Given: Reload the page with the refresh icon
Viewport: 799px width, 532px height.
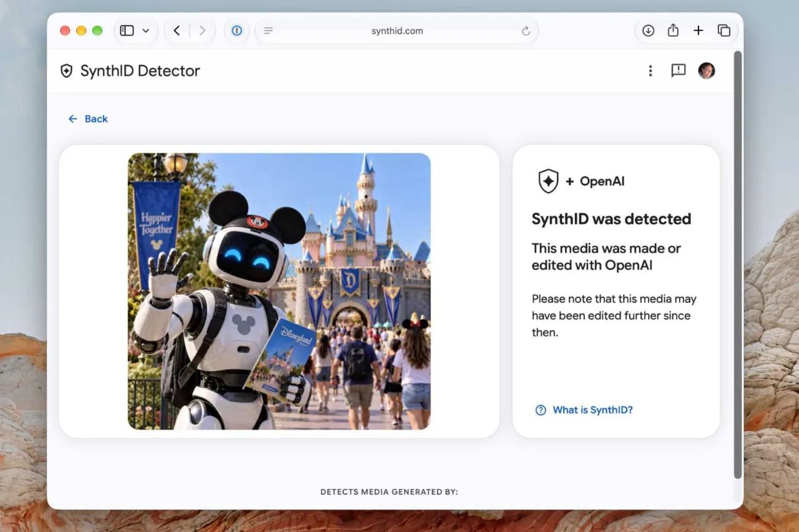Looking at the screenshot, I should point(526,31).
